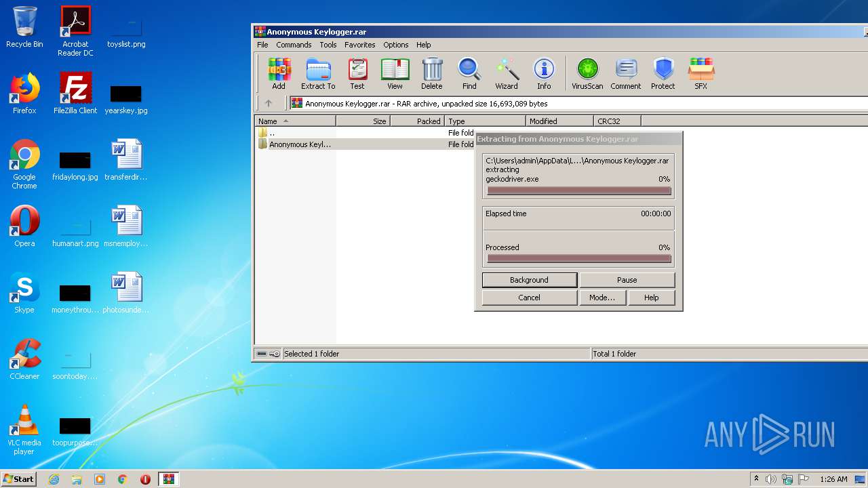Viewport: 868px width, 488px height.
Task: Click the Info toolbar icon
Action: point(544,73)
